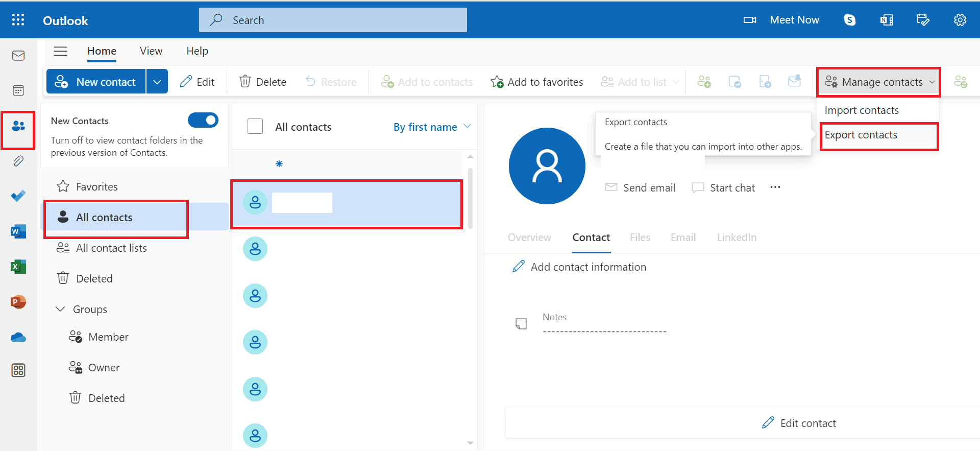Open Deleted under Groups
Viewport: 980px width, 451px height.
[135, 398]
